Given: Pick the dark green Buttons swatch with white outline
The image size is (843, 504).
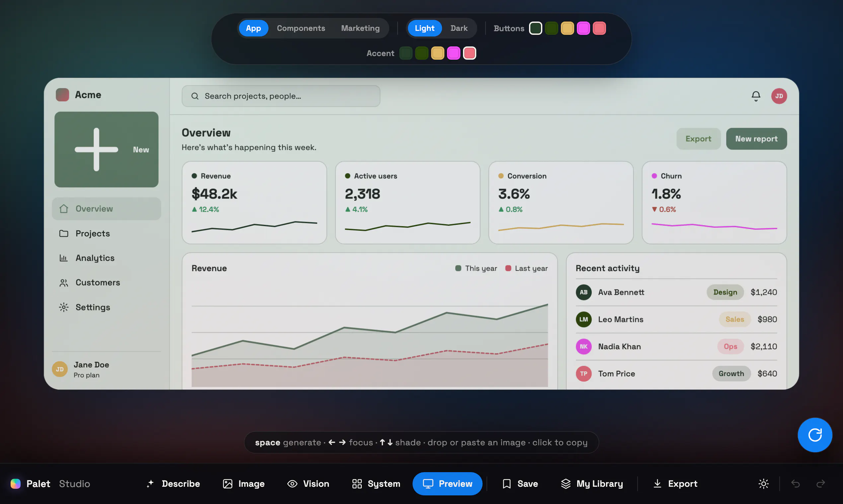Looking at the screenshot, I should point(535,28).
